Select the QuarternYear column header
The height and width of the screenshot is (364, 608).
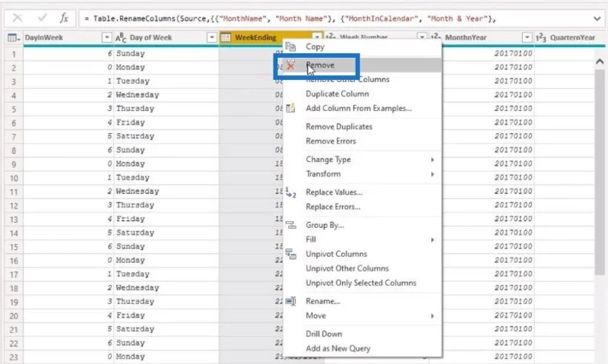pyautogui.click(x=572, y=37)
